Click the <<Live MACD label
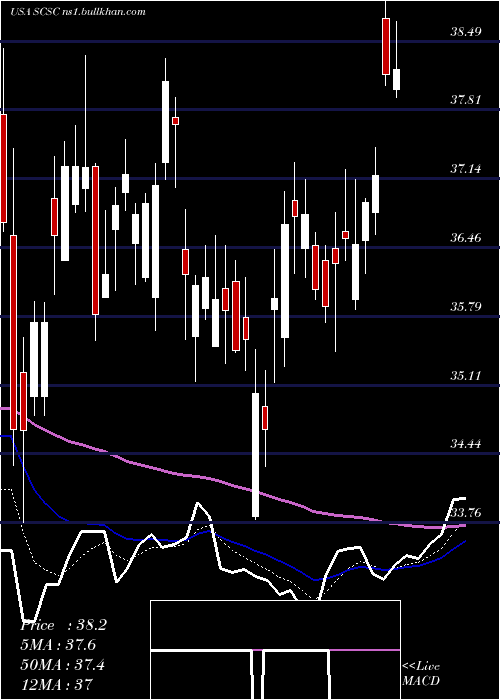Screen dimensions: 500x700 421,674
